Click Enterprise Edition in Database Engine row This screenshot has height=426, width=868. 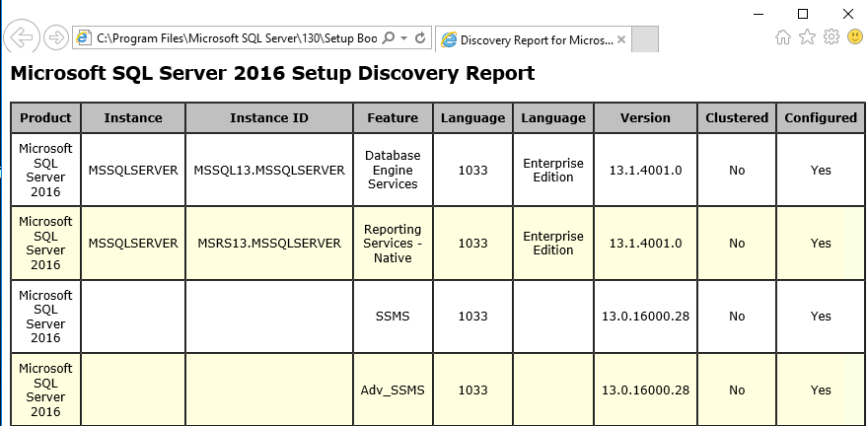pos(553,170)
